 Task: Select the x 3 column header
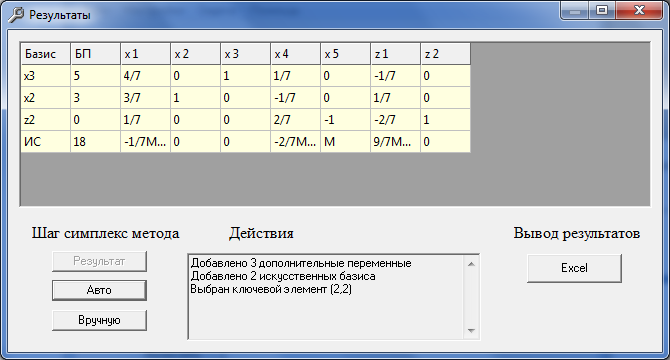tap(245, 54)
